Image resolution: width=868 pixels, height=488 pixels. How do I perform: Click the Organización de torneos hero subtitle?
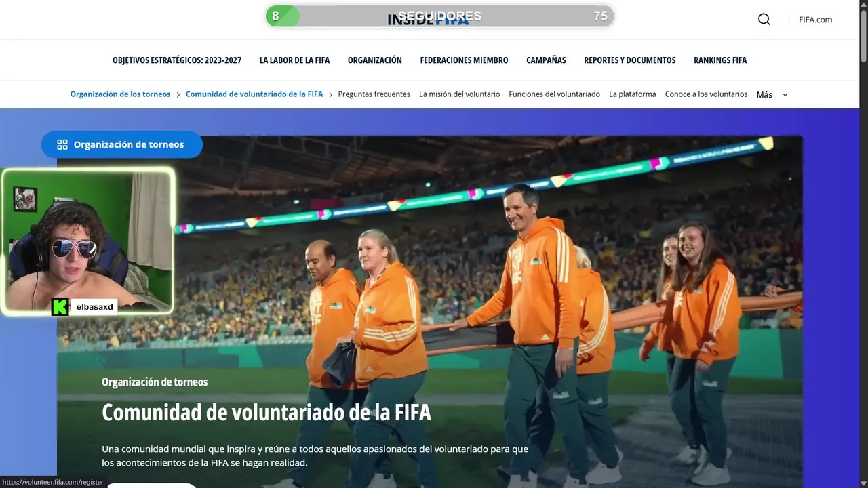click(155, 382)
